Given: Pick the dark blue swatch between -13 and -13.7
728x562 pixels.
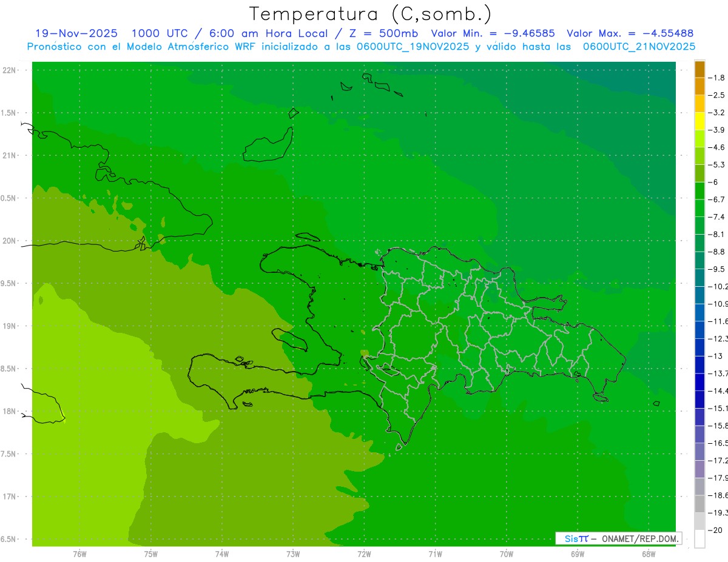Looking at the screenshot, I should pos(699,364).
